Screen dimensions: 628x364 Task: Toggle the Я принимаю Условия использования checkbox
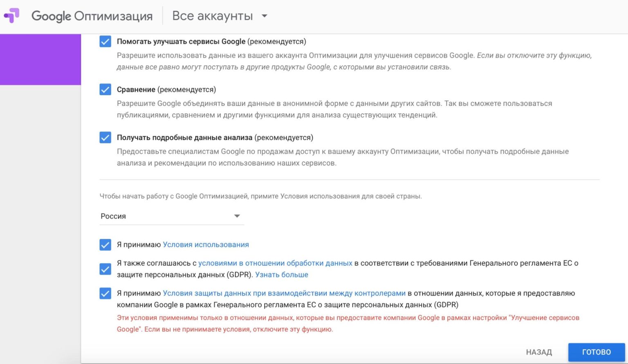point(105,245)
